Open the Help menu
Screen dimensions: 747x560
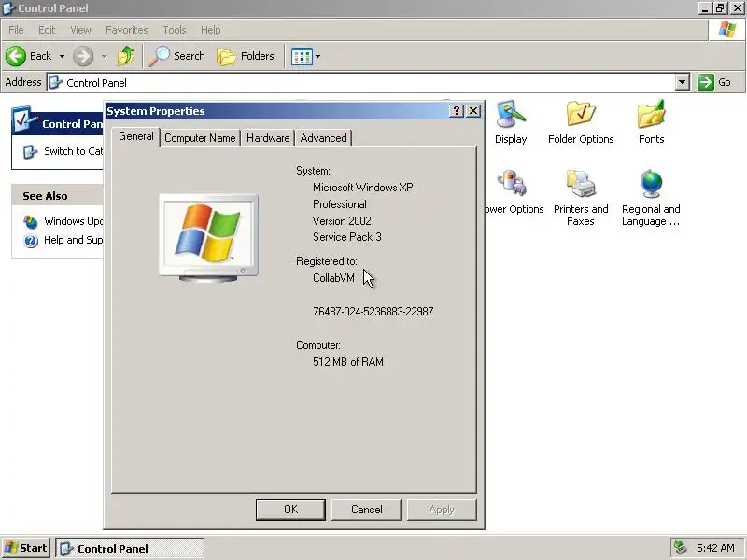pos(211,30)
